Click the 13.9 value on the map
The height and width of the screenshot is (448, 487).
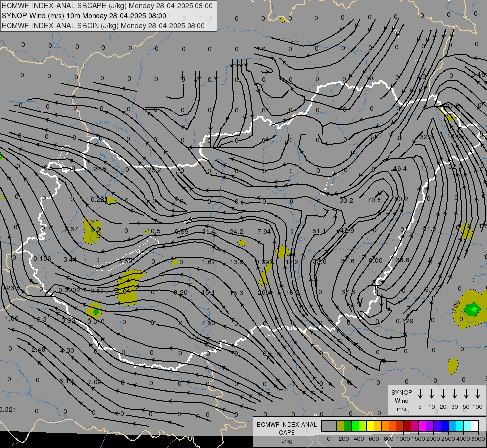point(237,262)
